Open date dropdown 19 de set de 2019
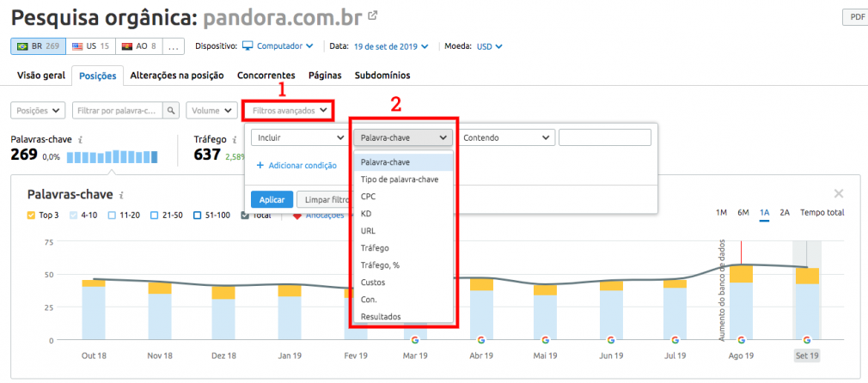Viewport: 868px width, 383px height. [391, 46]
